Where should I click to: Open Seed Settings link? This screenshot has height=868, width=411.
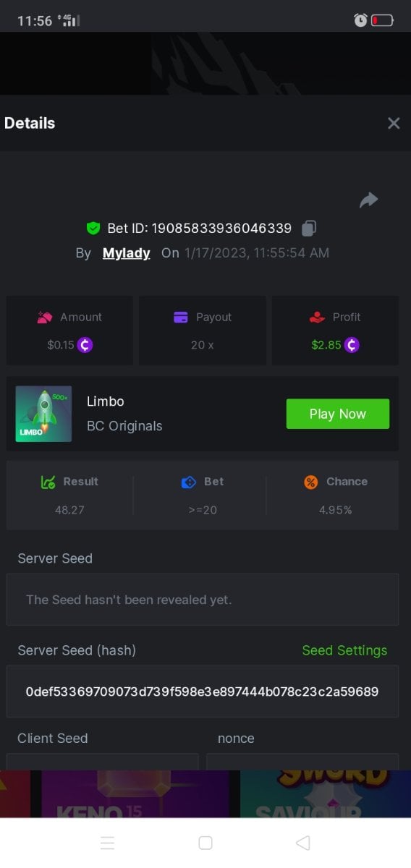[344, 650]
